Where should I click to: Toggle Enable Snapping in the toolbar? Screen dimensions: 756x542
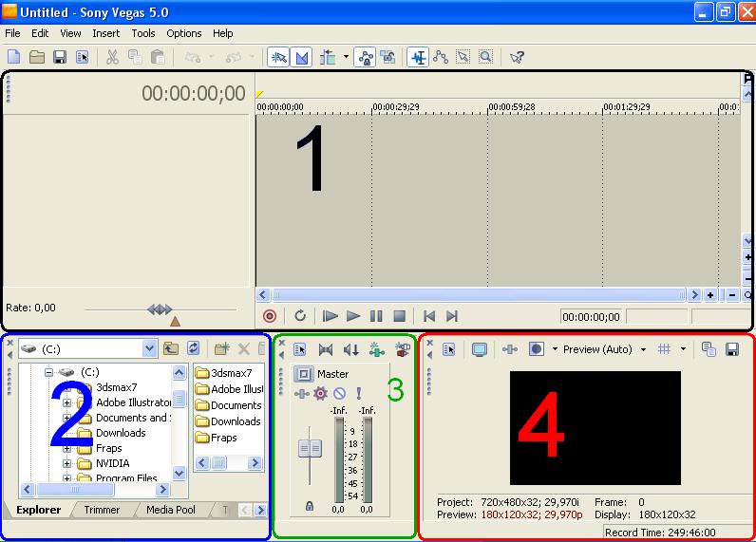coord(278,58)
